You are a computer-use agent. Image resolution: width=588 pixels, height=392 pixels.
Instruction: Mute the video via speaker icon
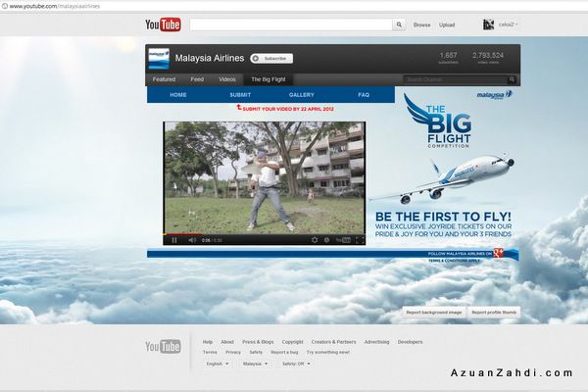tap(192, 240)
